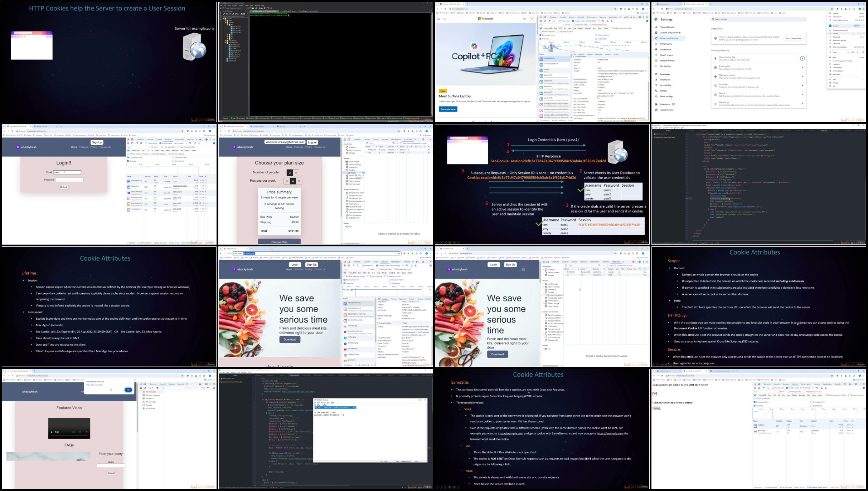Expand Local storage node on pricing page DevTools
The height and width of the screenshot is (491, 868).
pyautogui.click(x=345, y=162)
